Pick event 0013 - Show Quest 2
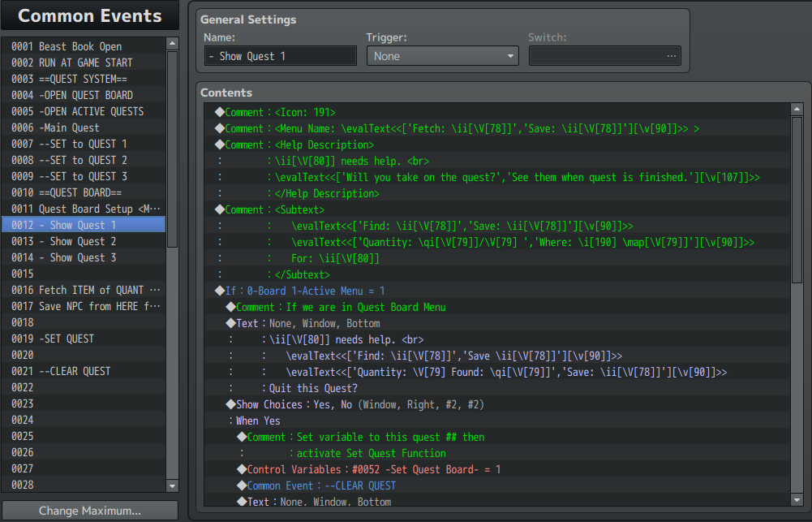 tap(77, 241)
